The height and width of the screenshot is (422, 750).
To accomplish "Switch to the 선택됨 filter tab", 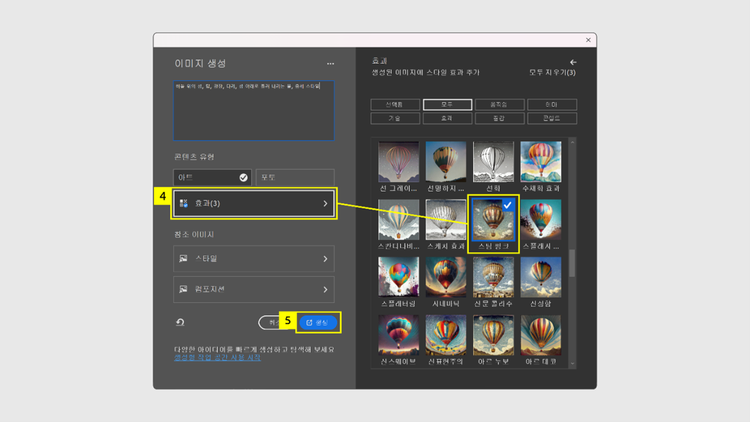I will [395, 104].
